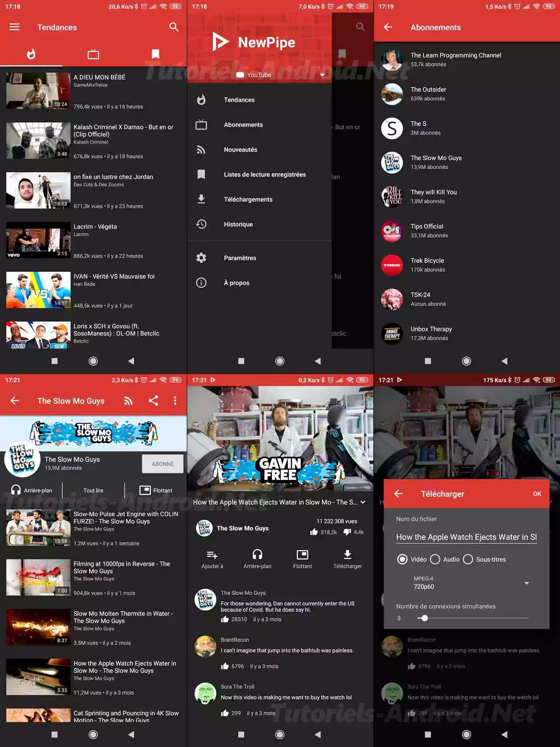Open the three-dot overflow menu on channel page
This screenshot has height=747, width=560.
(x=175, y=401)
